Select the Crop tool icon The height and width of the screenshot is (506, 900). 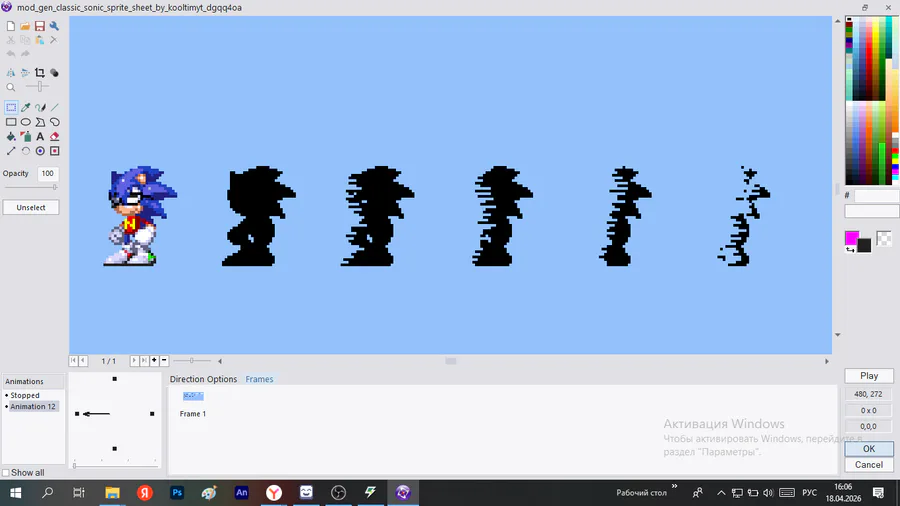pos(40,73)
